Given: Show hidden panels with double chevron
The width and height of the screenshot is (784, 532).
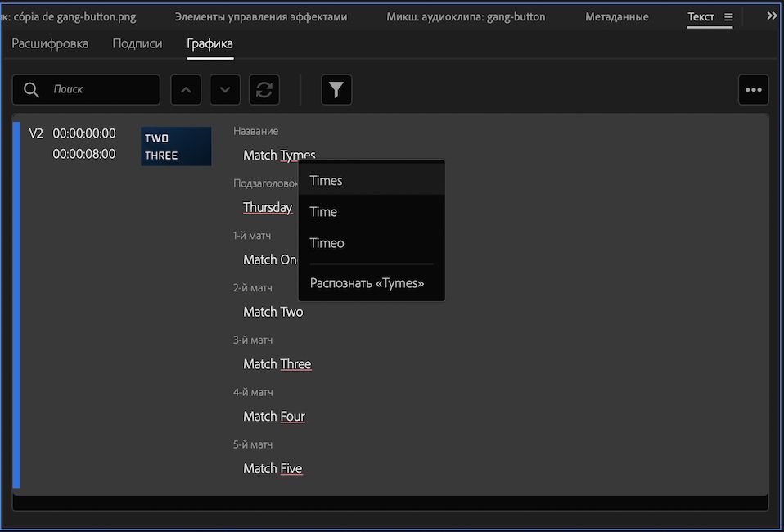Looking at the screenshot, I should [772, 16].
